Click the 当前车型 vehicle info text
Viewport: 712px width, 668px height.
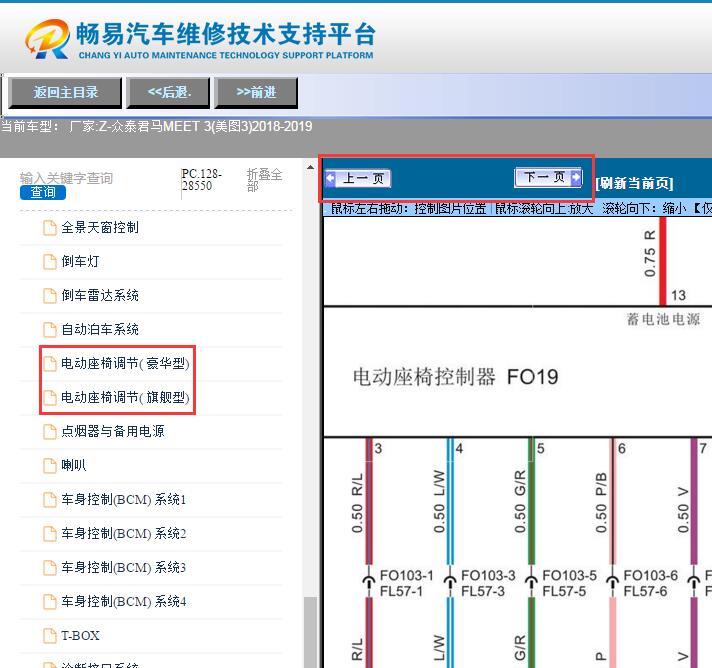(x=157, y=126)
